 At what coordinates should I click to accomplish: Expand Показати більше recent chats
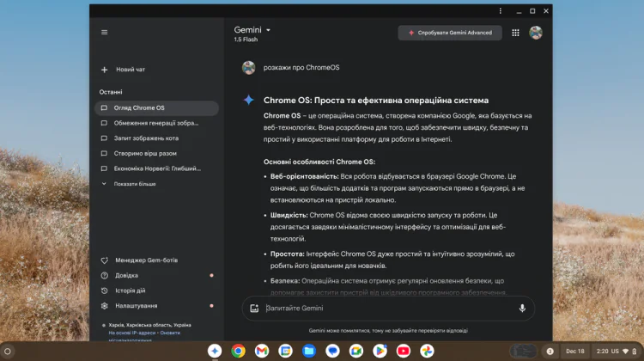point(130,184)
